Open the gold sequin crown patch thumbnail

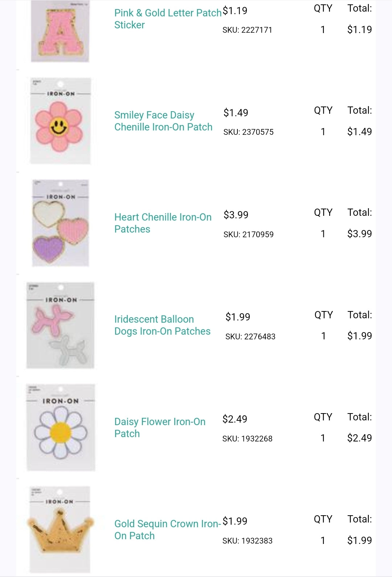[x=60, y=529]
